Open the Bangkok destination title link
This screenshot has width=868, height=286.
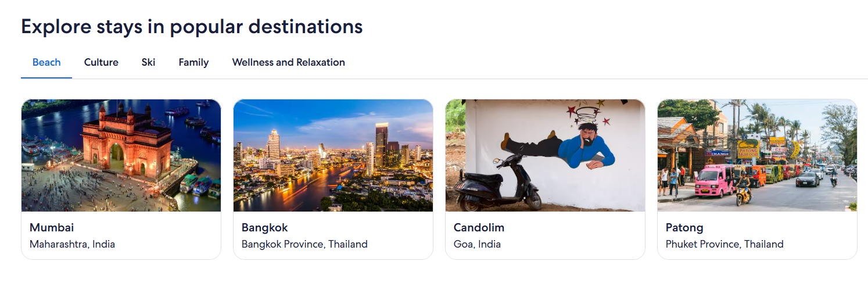click(x=264, y=227)
